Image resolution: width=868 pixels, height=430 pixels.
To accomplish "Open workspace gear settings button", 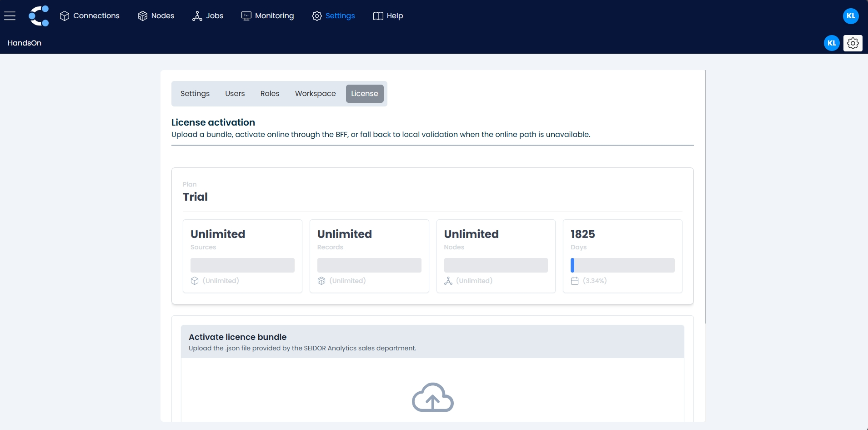I will tap(853, 43).
